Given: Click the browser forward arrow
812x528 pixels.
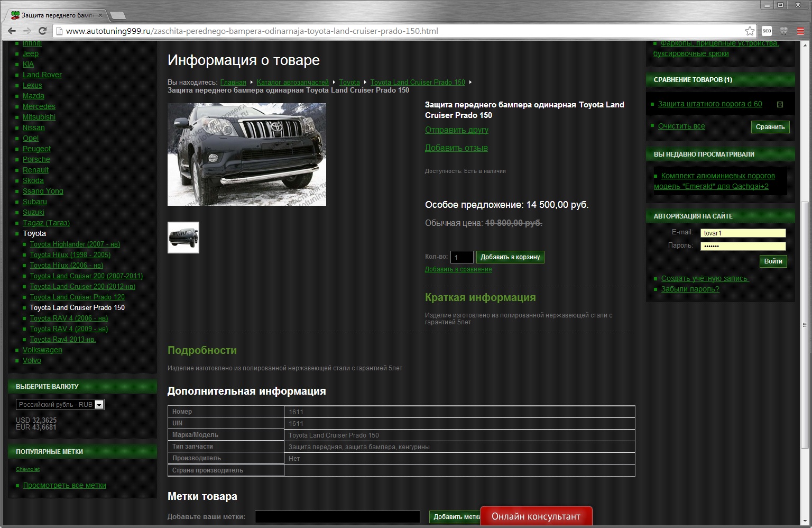Looking at the screenshot, I should coord(27,31).
